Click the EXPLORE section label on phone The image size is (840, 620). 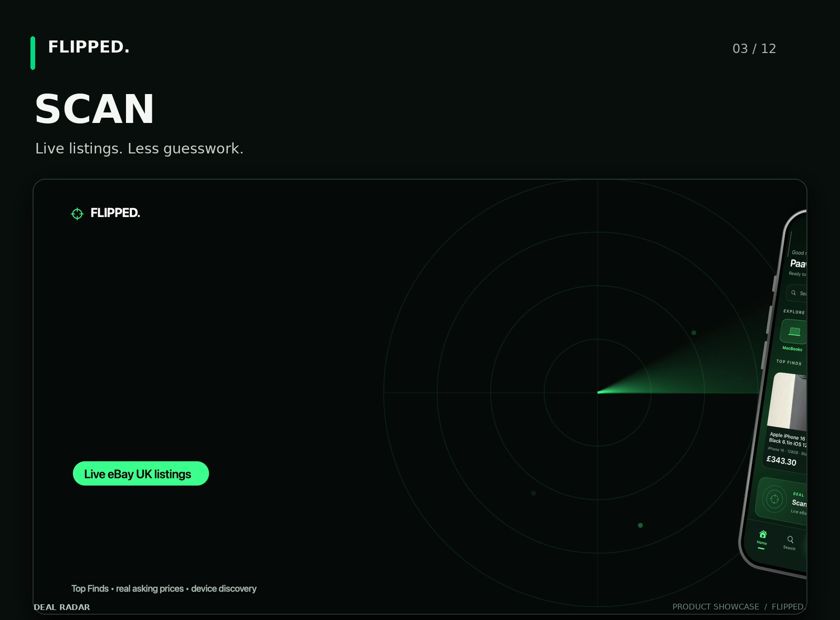pos(794,312)
